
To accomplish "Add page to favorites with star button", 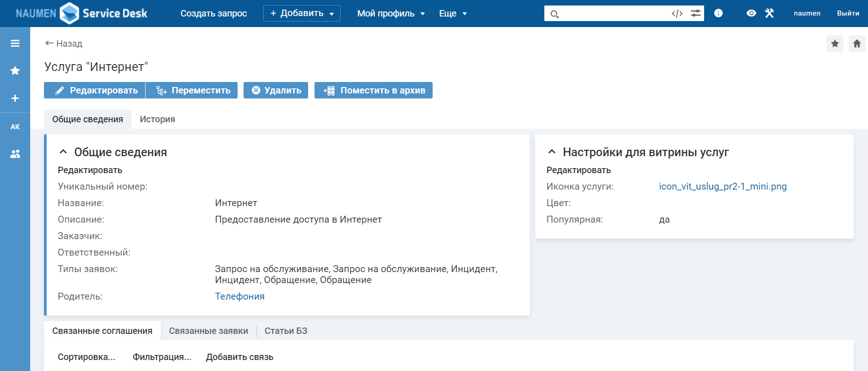I will [x=835, y=44].
